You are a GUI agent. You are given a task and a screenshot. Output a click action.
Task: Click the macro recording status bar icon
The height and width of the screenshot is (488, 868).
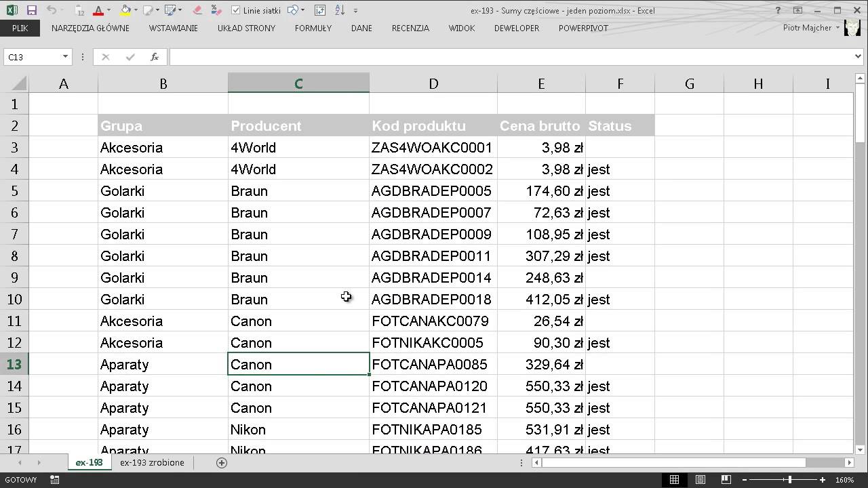[55, 480]
